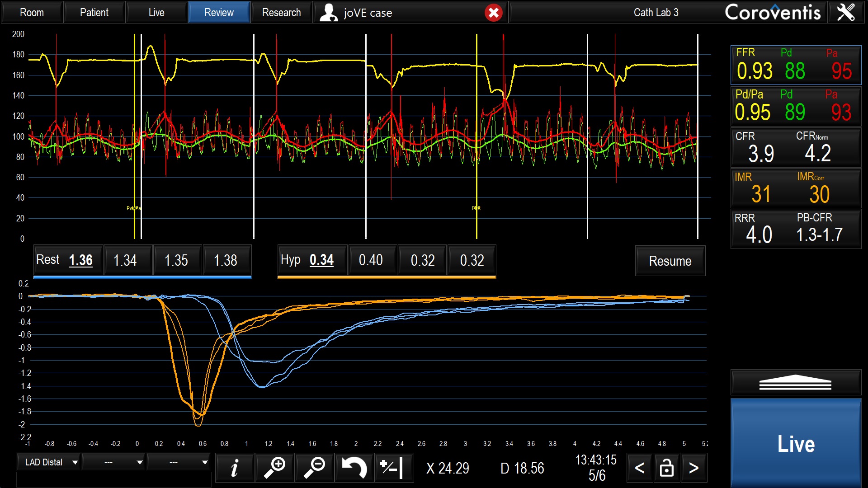Select the Hyp 0.40 measurement
This screenshot has width=868, height=488.
click(371, 260)
